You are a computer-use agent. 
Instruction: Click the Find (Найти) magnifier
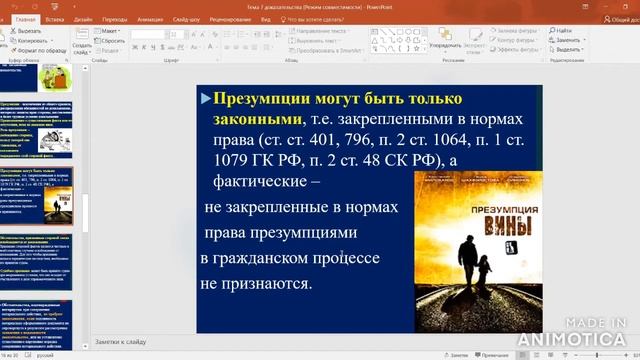tap(552, 30)
